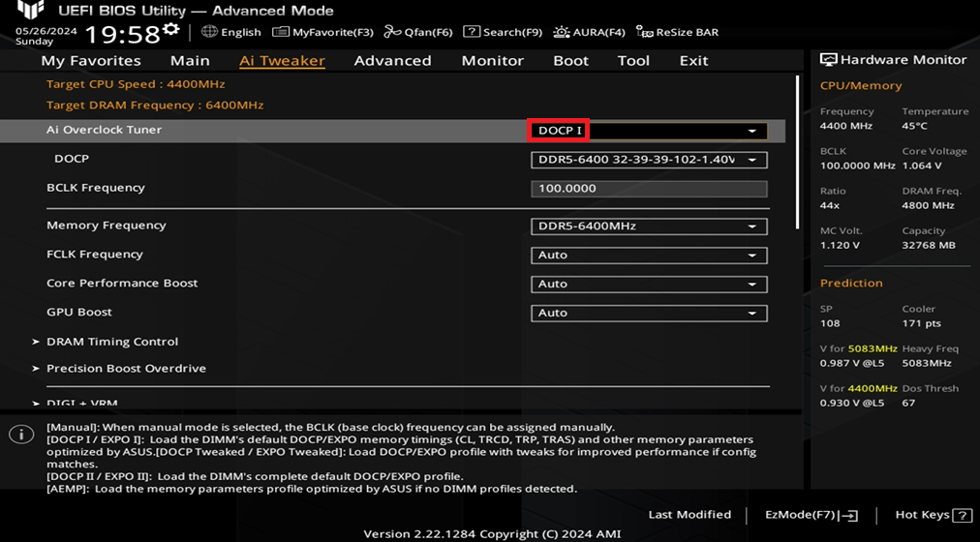Screen dimensions: 980x542
Task: Open the Tool tab
Action: point(633,61)
